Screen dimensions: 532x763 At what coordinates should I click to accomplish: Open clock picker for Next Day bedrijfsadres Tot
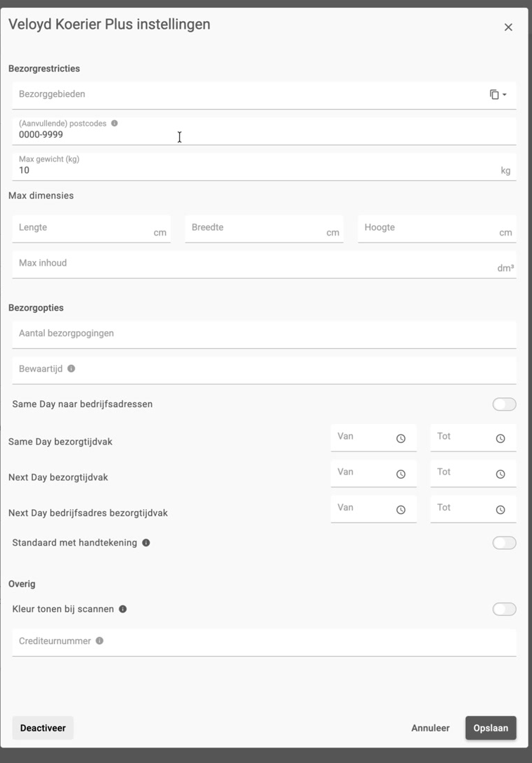coord(500,509)
